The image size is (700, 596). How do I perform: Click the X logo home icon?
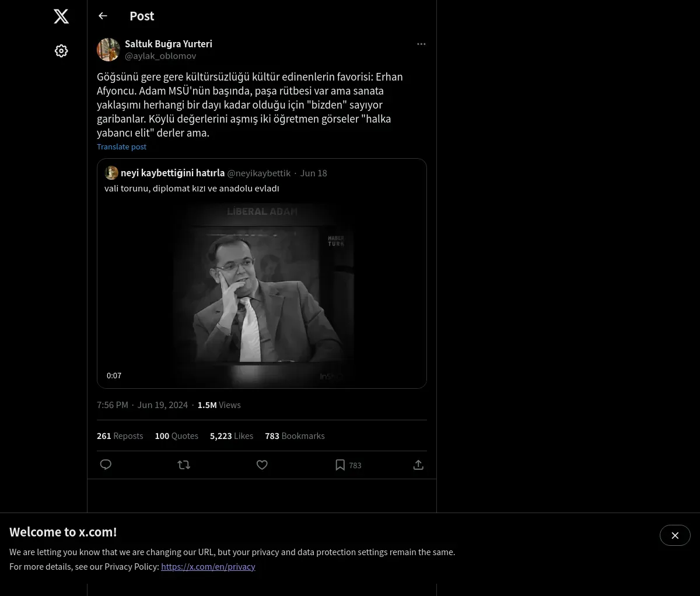click(x=61, y=16)
